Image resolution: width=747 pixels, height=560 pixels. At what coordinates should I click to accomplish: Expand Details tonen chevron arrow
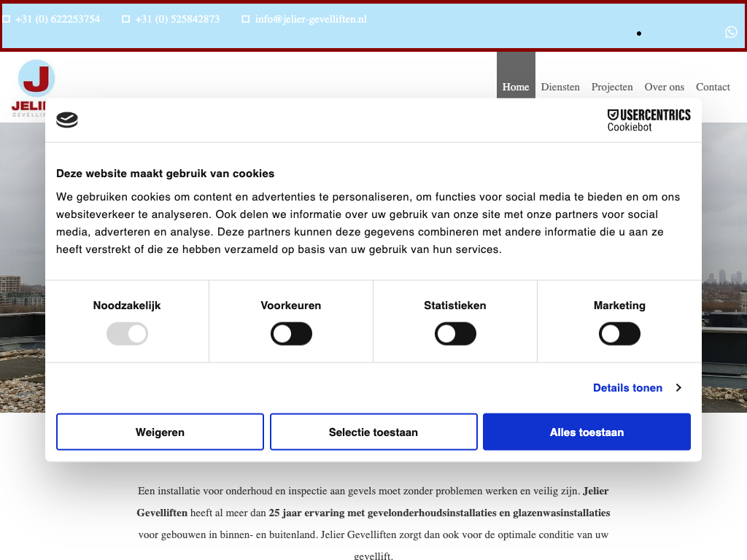coord(678,388)
